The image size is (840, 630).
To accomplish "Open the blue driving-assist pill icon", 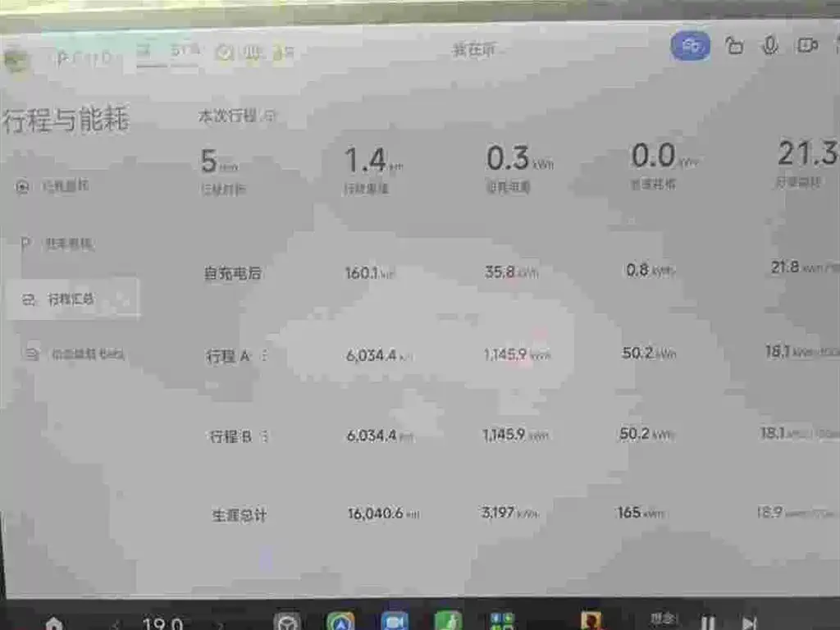I will 691,46.
